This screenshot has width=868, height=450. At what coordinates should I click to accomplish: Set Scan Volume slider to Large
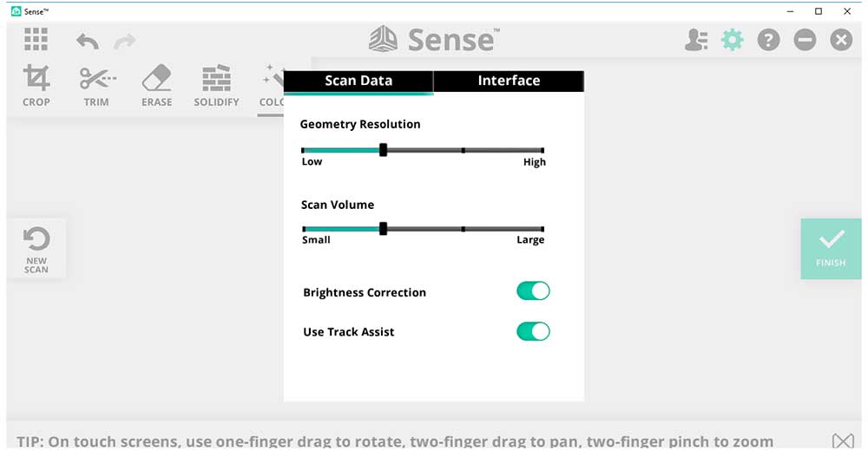(542, 229)
